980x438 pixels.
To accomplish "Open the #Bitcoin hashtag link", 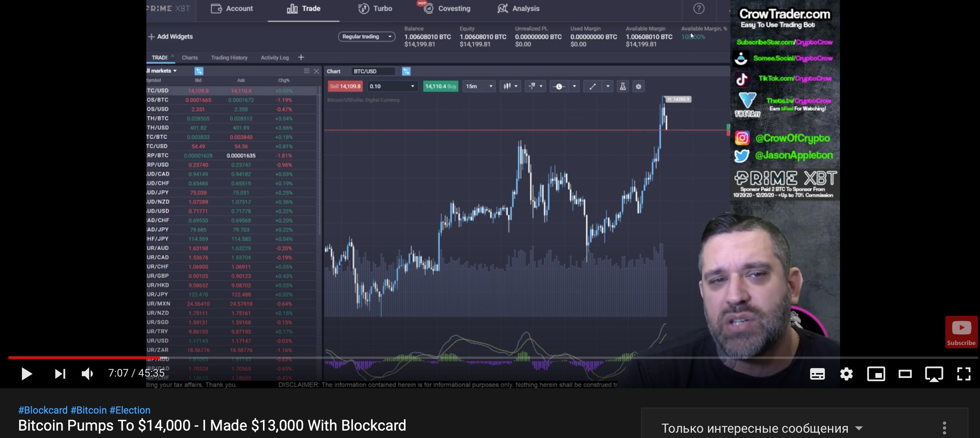I will click(x=89, y=410).
